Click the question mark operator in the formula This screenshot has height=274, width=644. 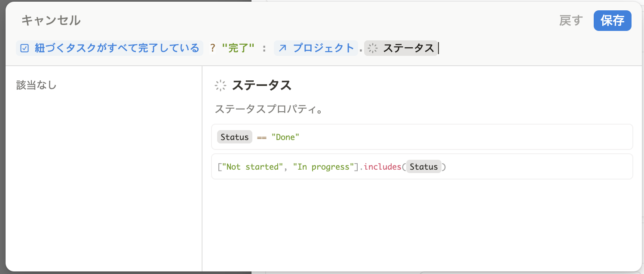coord(212,48)
